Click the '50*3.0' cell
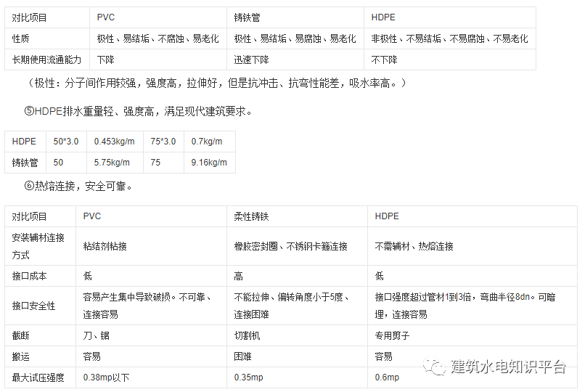 tap(66, 142)
